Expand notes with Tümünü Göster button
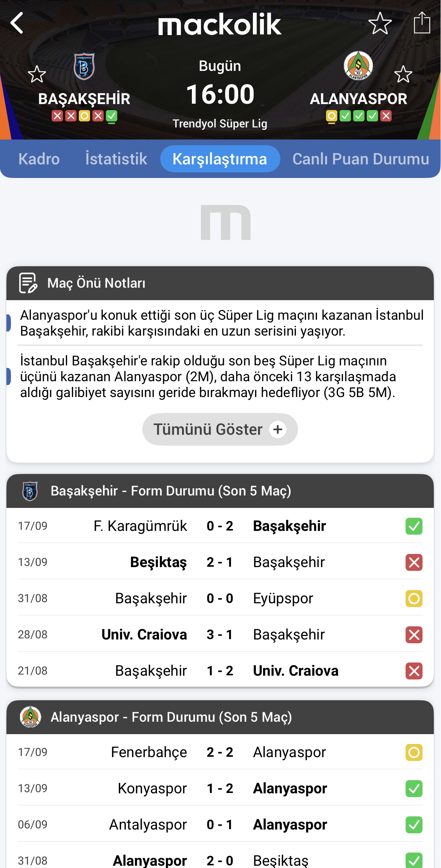The height and width of the screenshot is (868, 441). 220,429
